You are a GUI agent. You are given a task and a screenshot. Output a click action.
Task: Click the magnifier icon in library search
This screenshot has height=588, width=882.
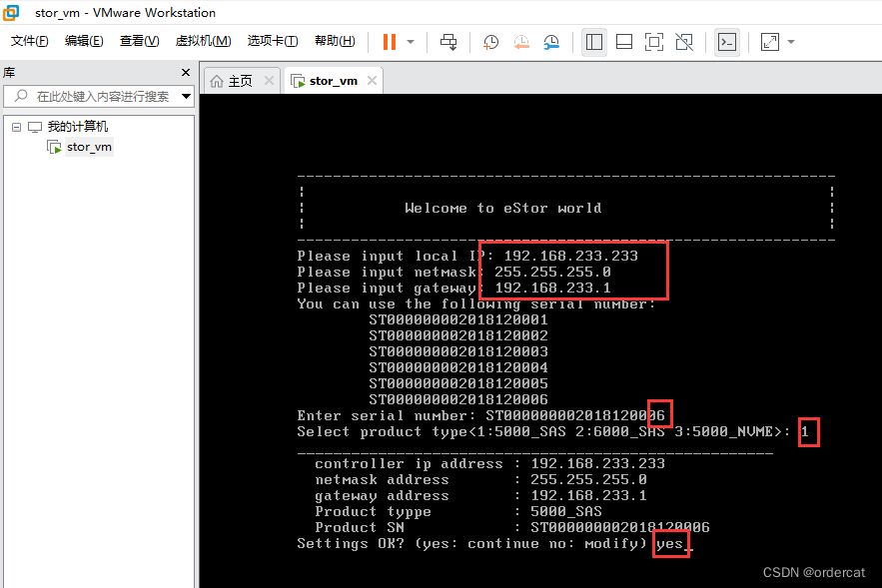21,96
